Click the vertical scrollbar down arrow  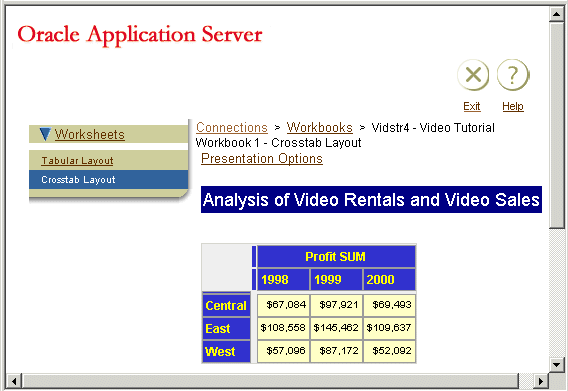coord(556,365)
